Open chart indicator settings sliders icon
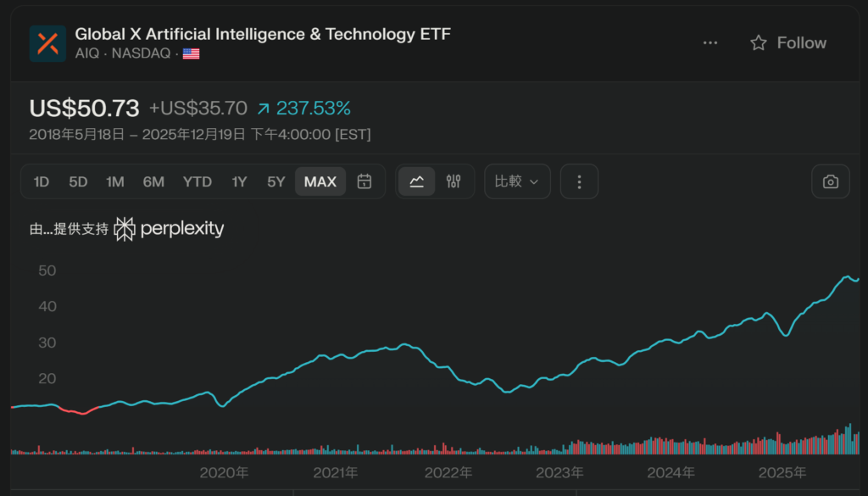The width and height of the screenshot is (868, 496). click(453, 181)
